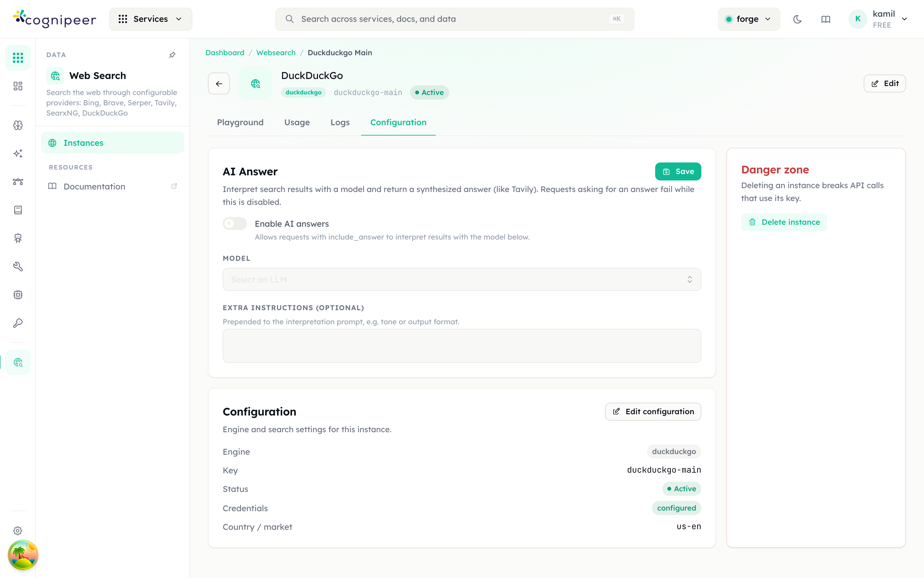This screenshot has width=924, height=578.
Task: Click the extra instructions text area
Action: click(x=462, y=346)
